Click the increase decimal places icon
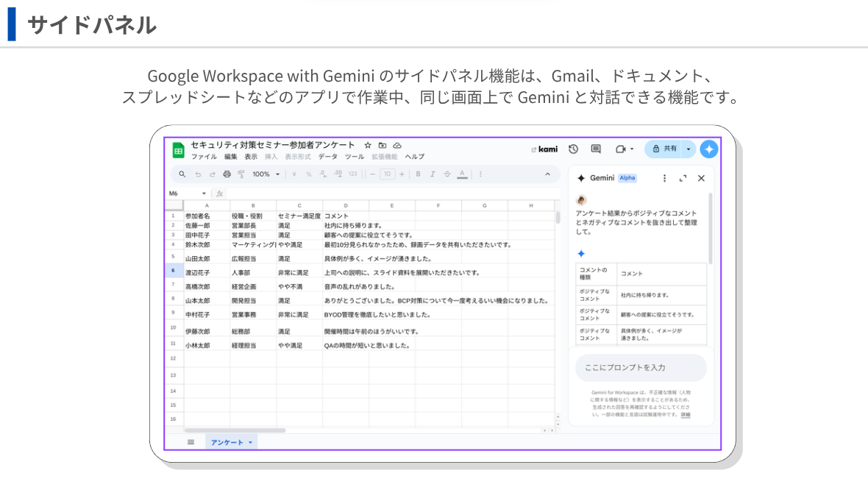The width and height of the screenshot is (868, 487). tap(338, 174)
